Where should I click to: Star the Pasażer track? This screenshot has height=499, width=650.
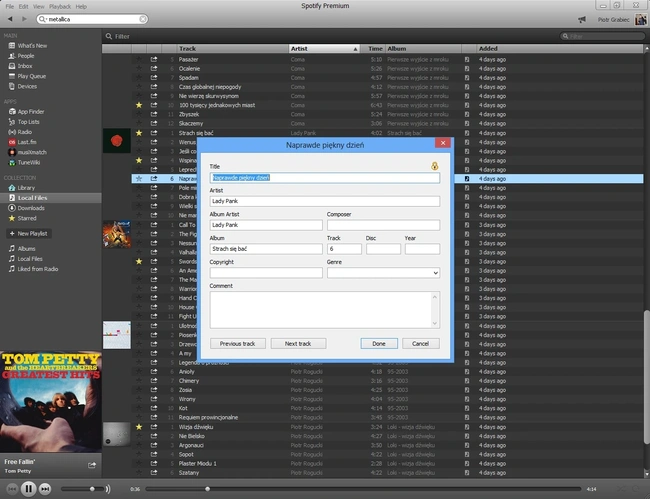[139, 59]
